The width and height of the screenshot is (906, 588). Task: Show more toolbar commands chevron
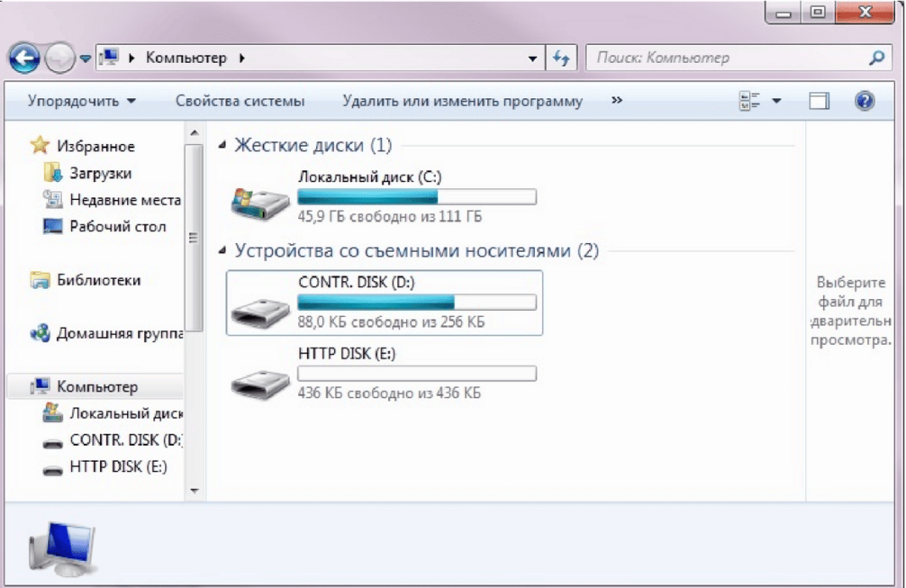click(x=617, y=101)
